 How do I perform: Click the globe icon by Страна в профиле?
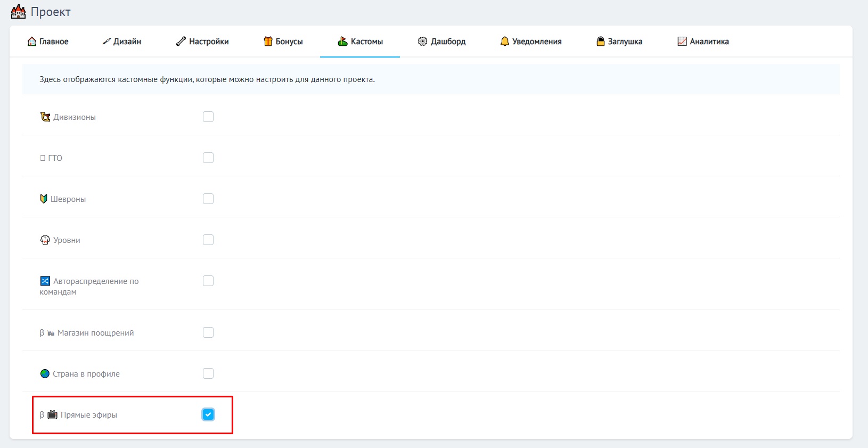(45, 373)
